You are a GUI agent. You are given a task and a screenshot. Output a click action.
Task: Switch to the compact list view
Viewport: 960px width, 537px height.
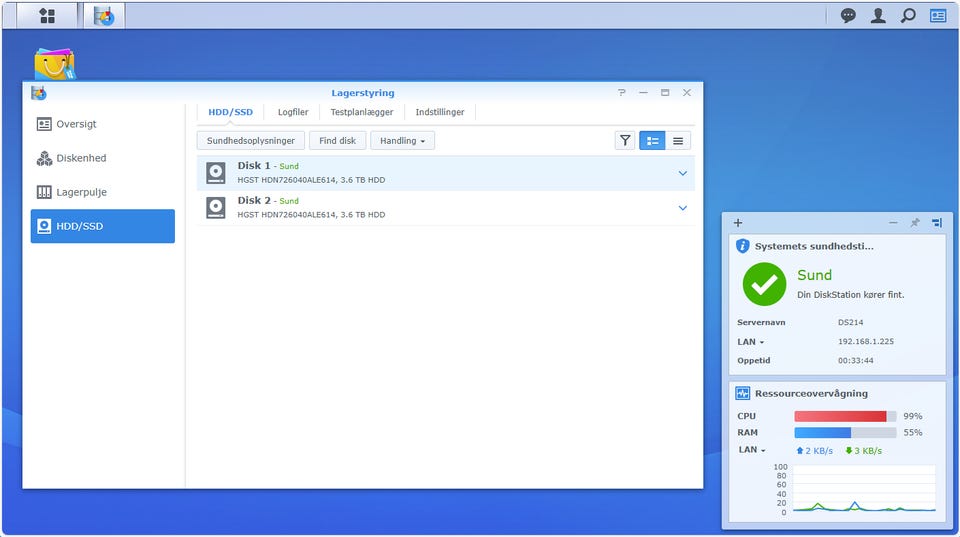[678, 141]
